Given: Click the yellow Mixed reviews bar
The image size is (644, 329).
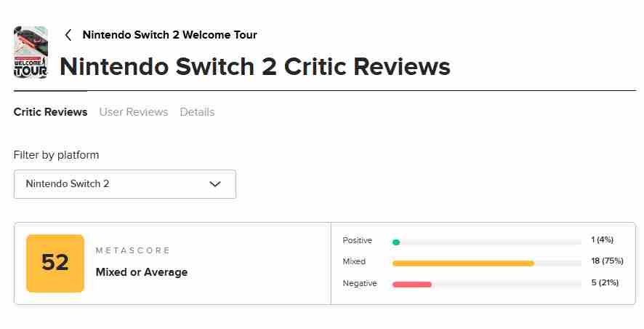Looking at the screenshot, I should (463, 263).
